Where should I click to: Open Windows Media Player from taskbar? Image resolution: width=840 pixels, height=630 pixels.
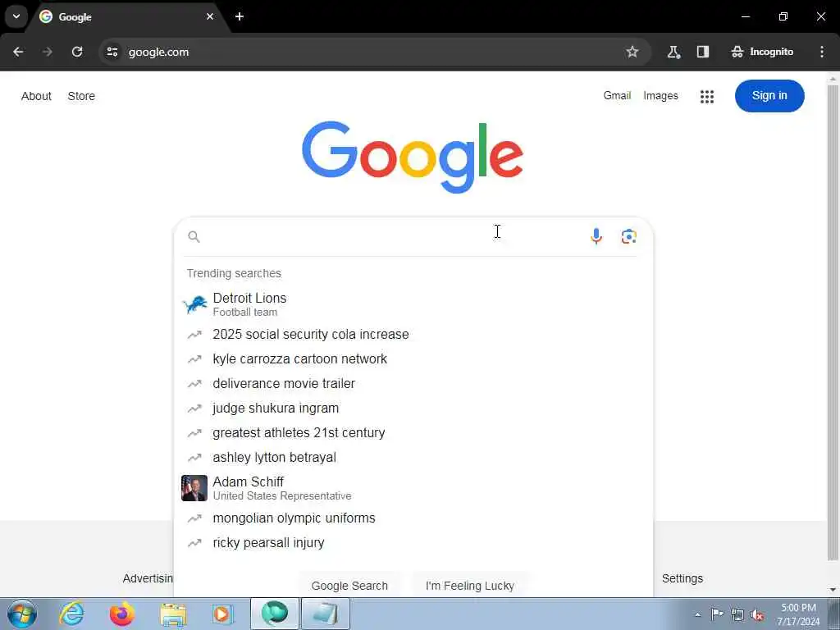[221, 614]
